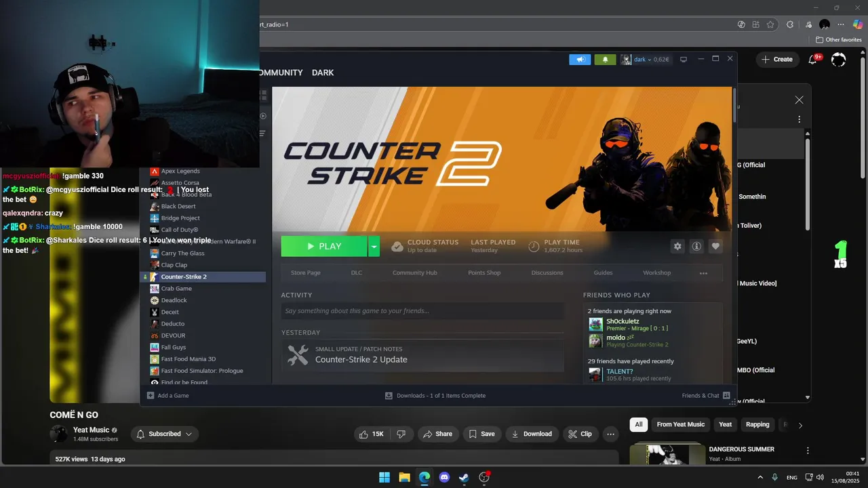Add Counter-Strike 2 to favorites heart
This screenshot has width=868, height=488.
pyautogui.click(x=715, y=246)
